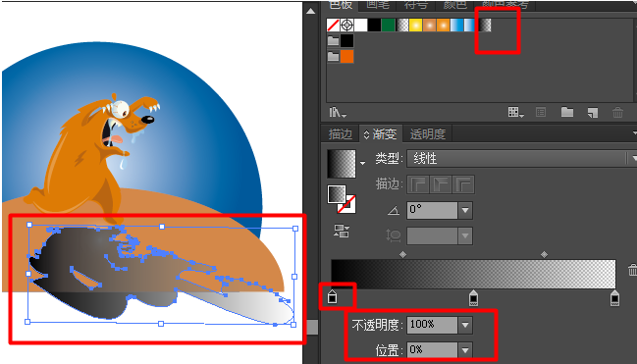Switch to the 色板 tab
The width and height of the screenshot is (637, 364).
[x=341, y=5]
